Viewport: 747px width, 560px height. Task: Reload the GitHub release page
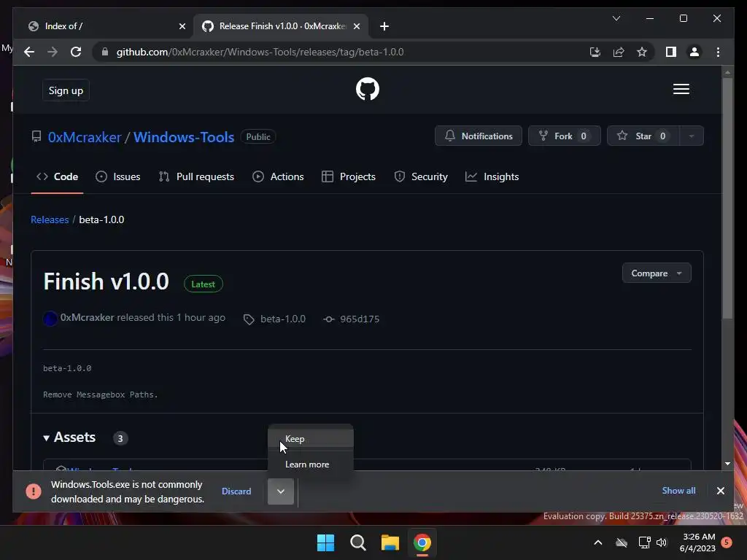point(76,52)
